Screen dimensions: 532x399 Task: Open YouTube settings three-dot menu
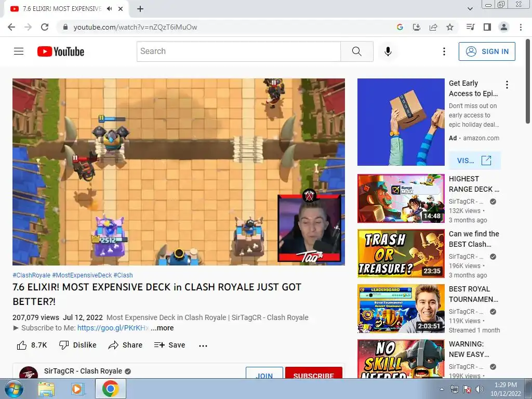pyautogui.click(x=444, y=51)
